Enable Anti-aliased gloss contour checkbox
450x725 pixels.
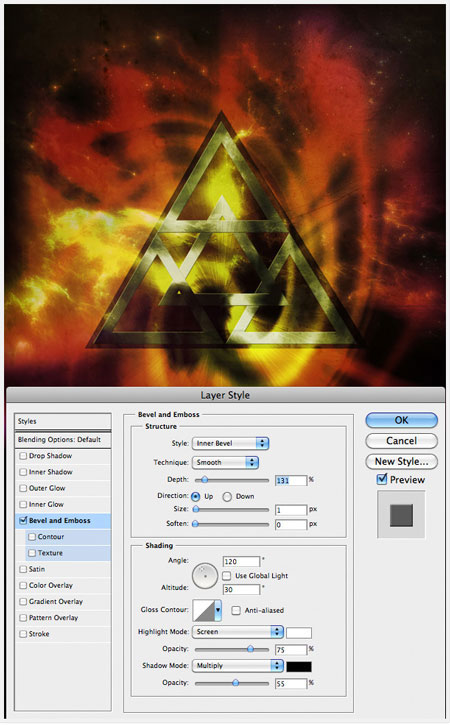point(236,610)
